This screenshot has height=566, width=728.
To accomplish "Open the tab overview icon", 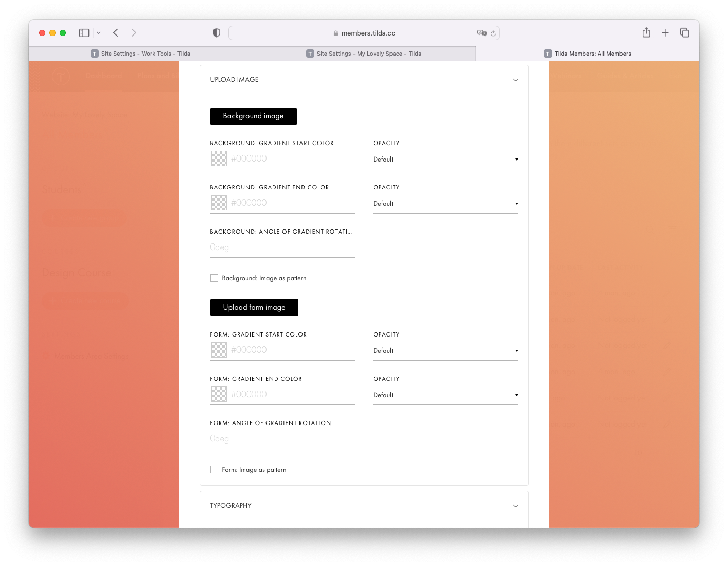I will point(685,32).
